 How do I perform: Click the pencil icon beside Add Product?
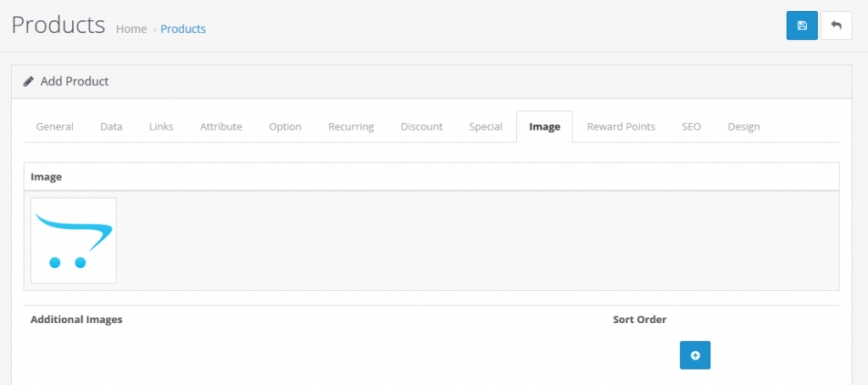click(x=28, y=81)
